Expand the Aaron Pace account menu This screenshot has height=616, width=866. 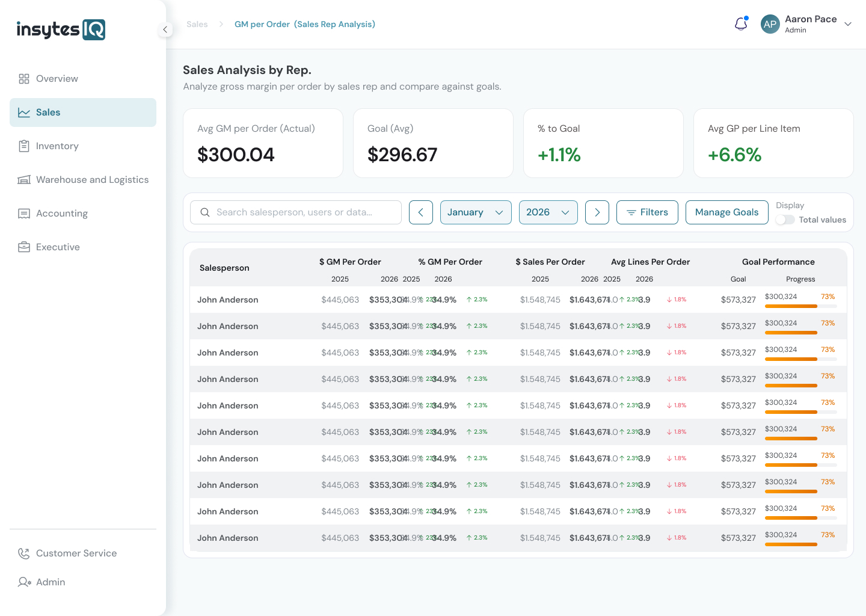point(847,24)
